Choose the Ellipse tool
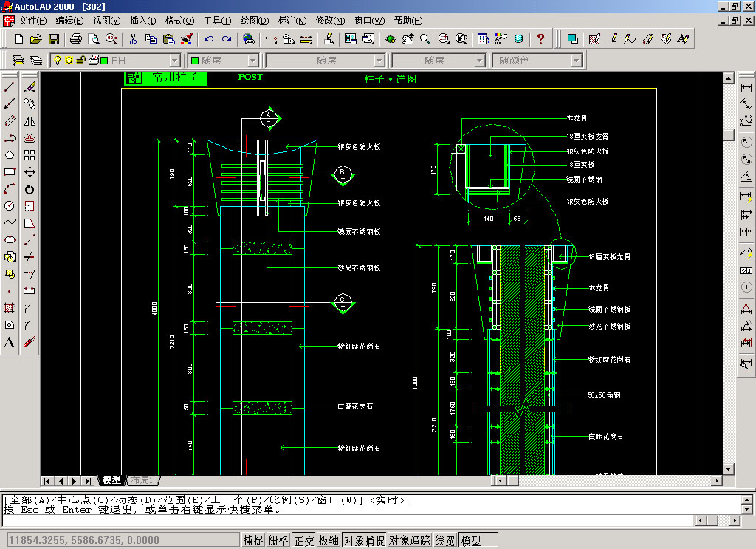 (10, 239)
